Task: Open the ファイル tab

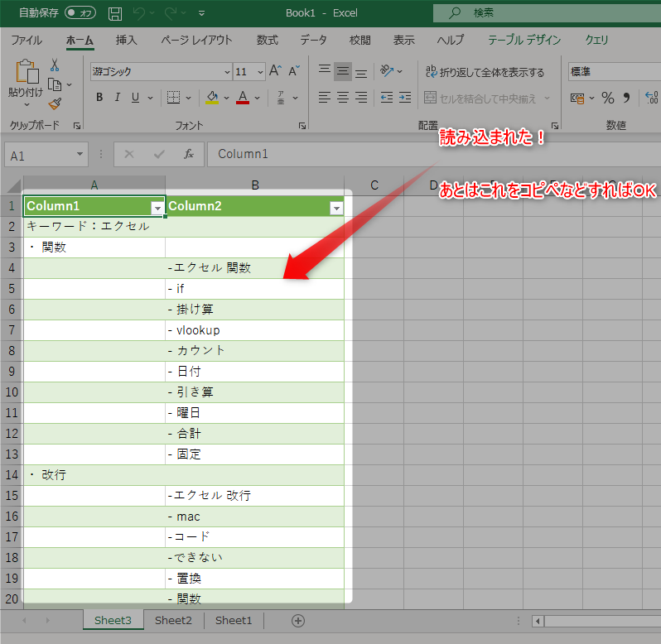Action: tap(27, 40)
